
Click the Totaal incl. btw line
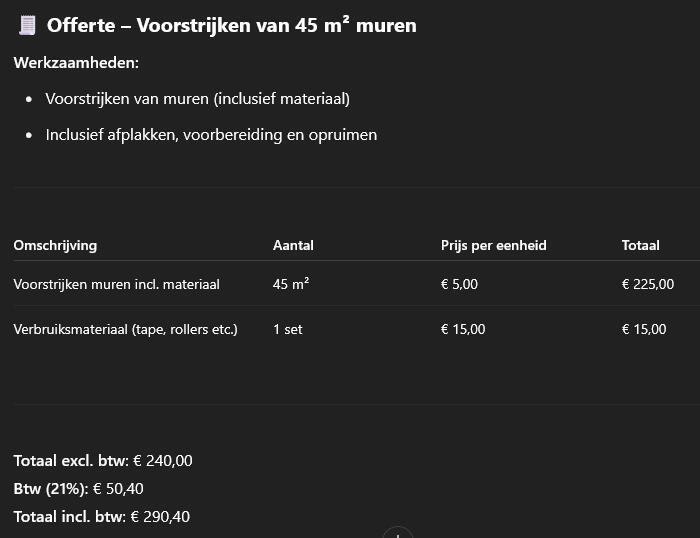(102, 517)
